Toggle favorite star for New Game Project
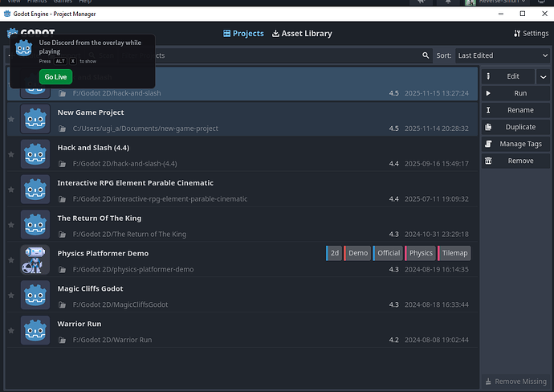Image resolution: width=554 pixels, height=392 pixels. 11,119
